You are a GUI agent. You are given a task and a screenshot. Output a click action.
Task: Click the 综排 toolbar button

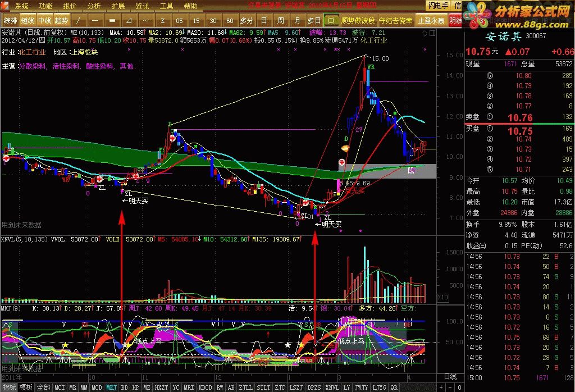10,21
